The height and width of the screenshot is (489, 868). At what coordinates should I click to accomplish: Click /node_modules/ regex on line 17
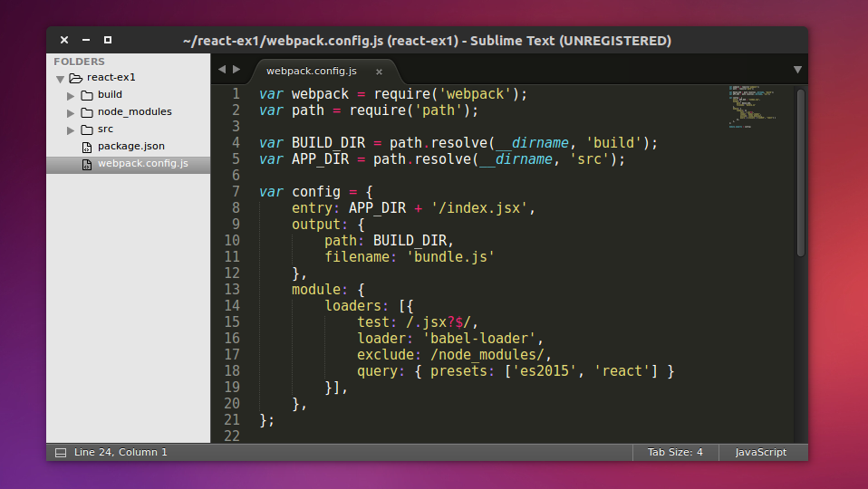click(487, 355)
